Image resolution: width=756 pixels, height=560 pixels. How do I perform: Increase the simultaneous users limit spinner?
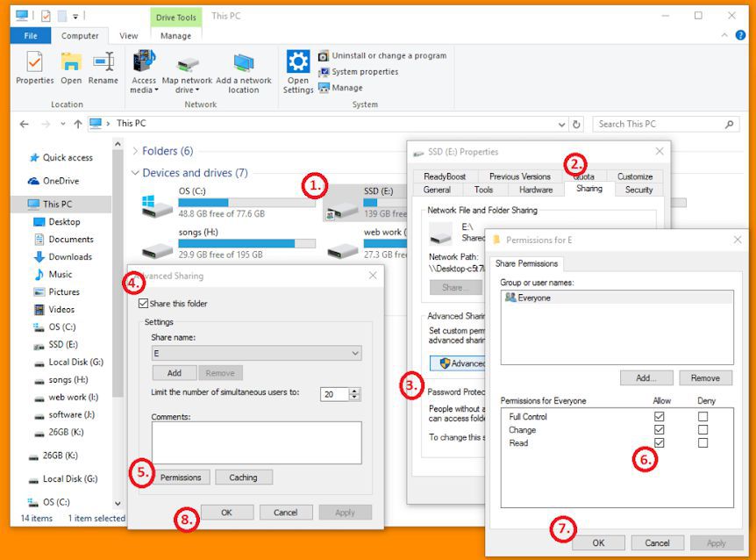(x=354, y=391)
